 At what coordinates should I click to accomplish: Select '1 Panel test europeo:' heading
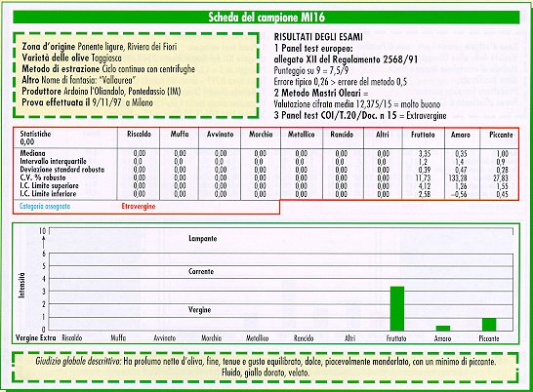(313, 48)
